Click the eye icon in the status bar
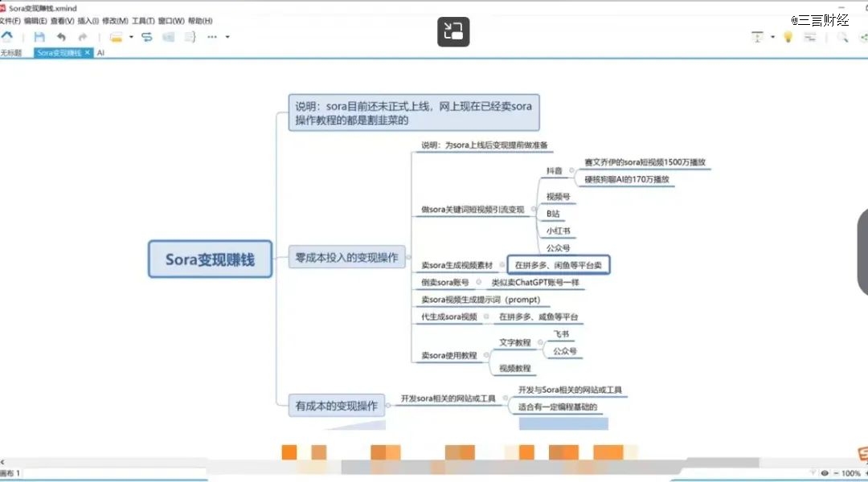 pos(825,473)
